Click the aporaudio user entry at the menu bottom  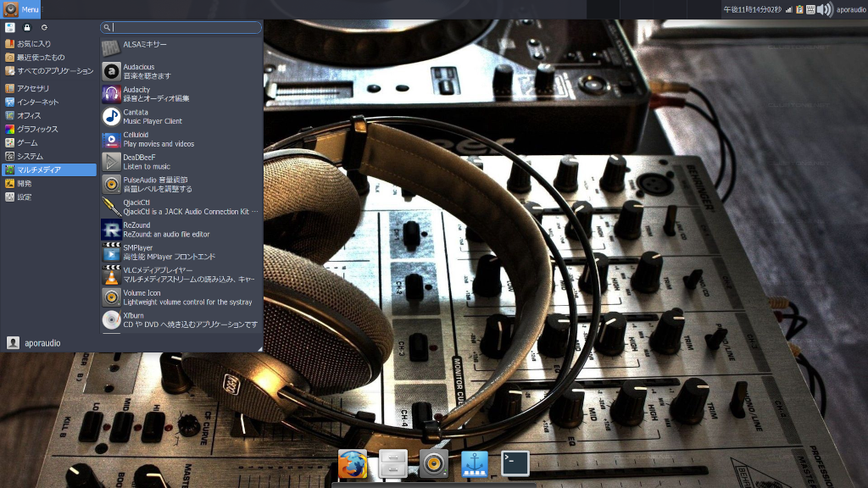[x=34, y=343]
